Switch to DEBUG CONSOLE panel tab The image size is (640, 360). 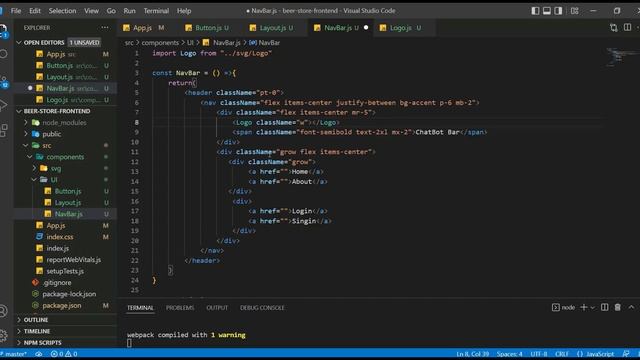262,308
